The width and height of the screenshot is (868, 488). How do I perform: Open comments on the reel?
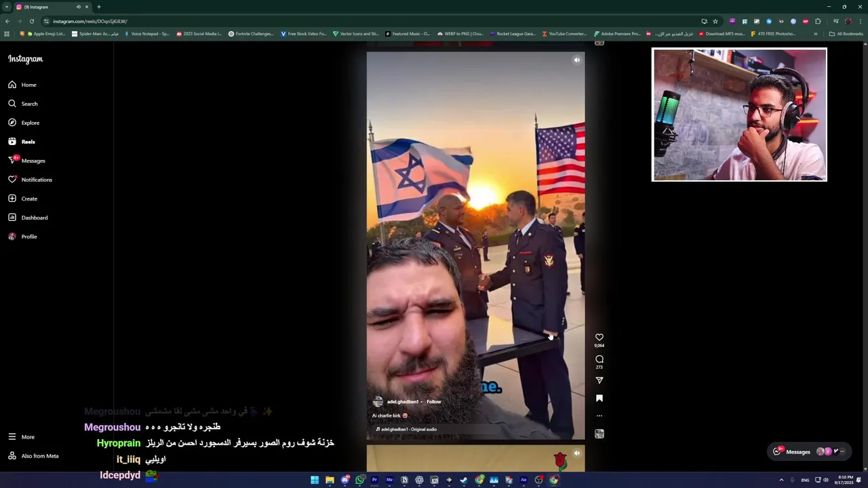(x=599, y=359)
